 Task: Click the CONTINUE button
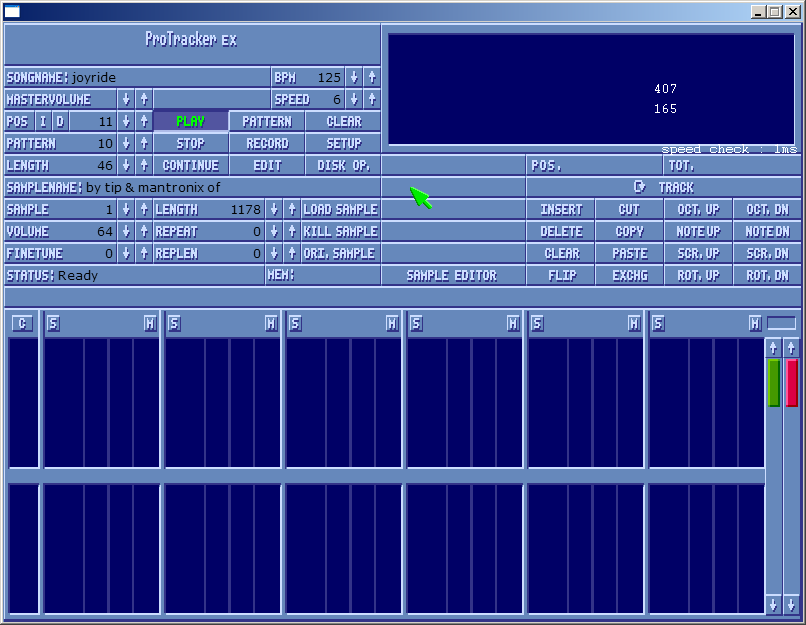[191, 166]
